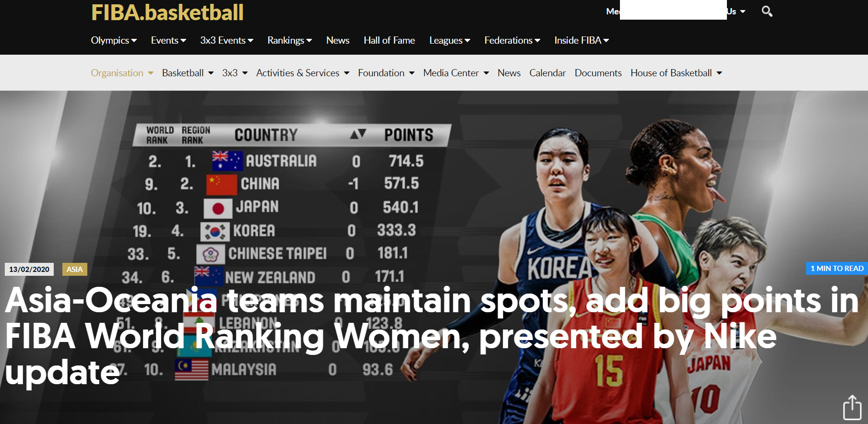Click Korea's 333.3 points value
The height and width of the screenshot is (424, 868).
point(396,230)
